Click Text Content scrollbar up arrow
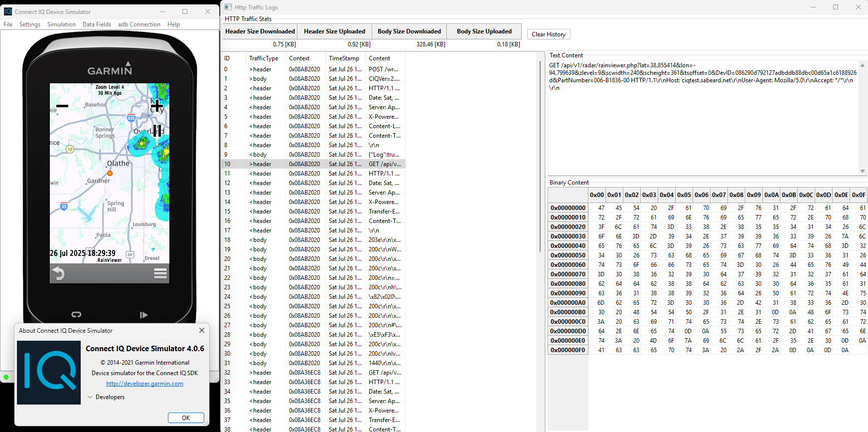Image resolution: width=868 pixels, height=432 pixels. (863, 65)
